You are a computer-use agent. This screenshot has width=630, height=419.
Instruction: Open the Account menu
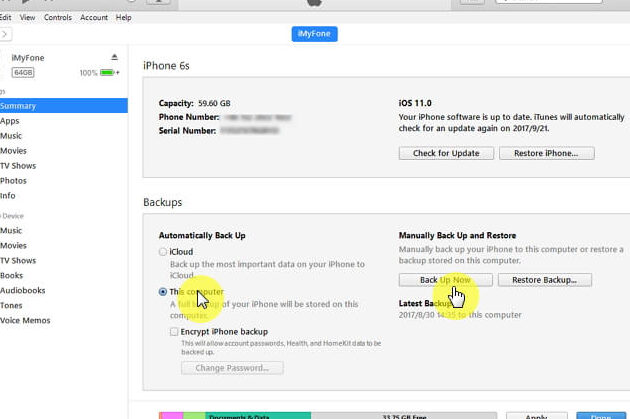tap(94, 17)
